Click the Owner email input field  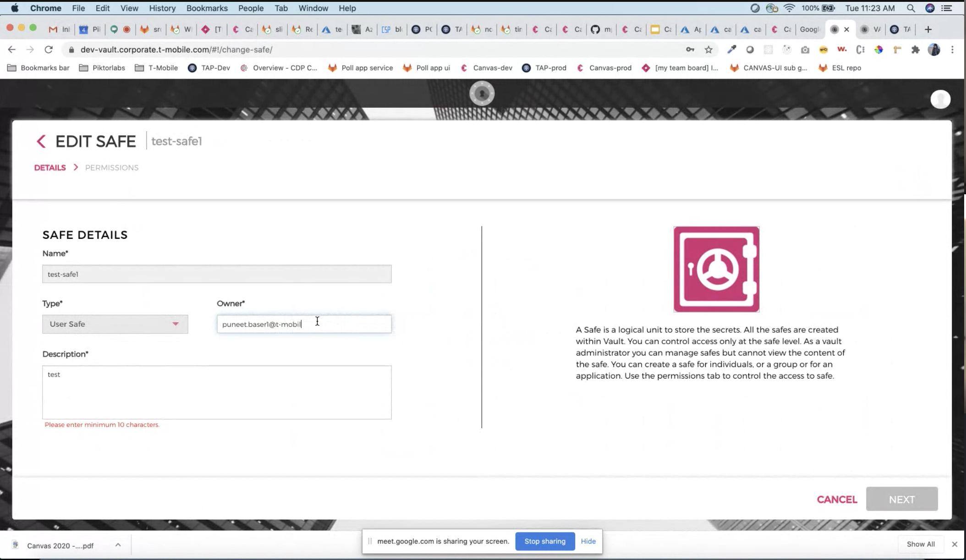tap(304, 324)
